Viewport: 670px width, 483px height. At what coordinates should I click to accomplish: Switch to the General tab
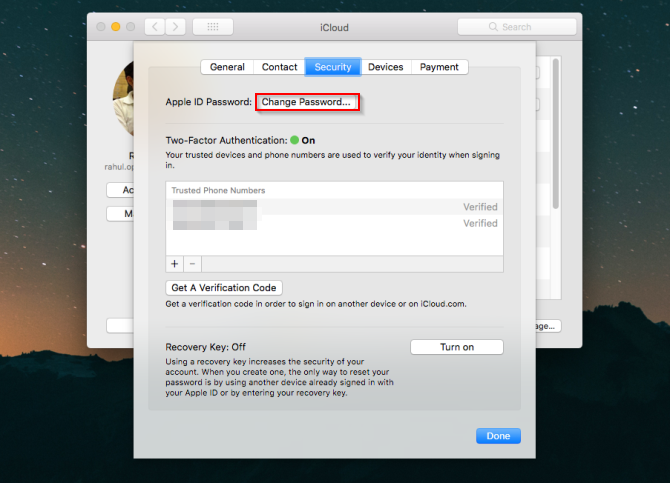[x=227, y=67]
